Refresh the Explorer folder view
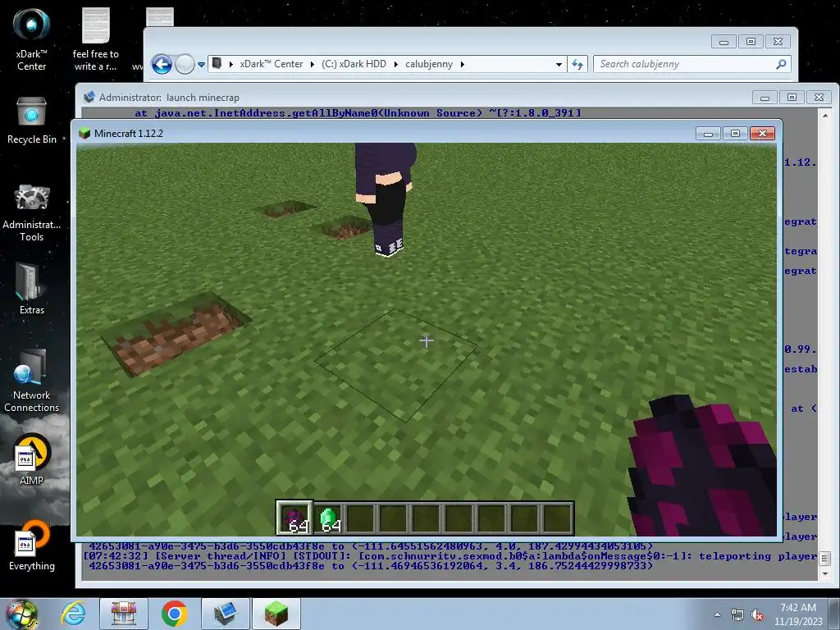840x630 pixels. tap(577, 64)
